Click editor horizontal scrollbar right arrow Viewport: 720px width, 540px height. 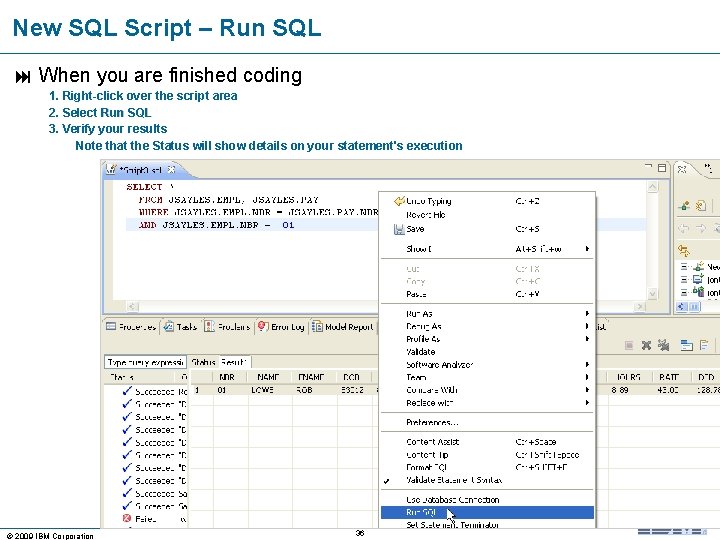click(640, 306)
